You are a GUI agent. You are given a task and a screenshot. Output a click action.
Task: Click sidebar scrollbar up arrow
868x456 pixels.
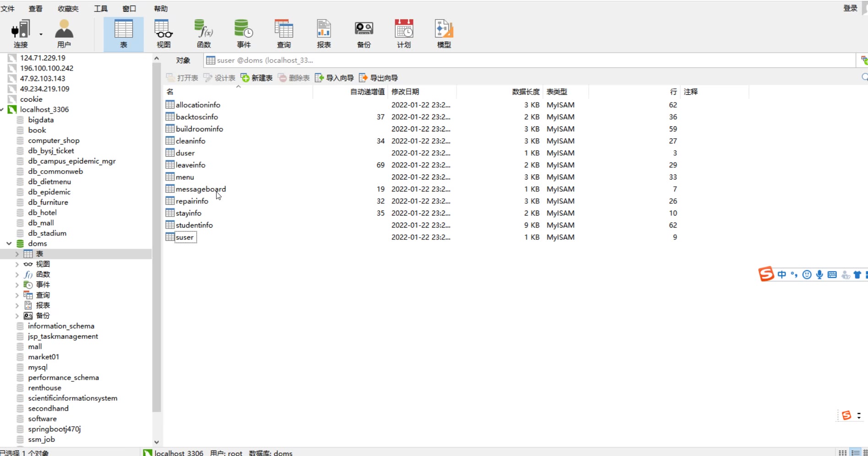click(x=157, y=58)
